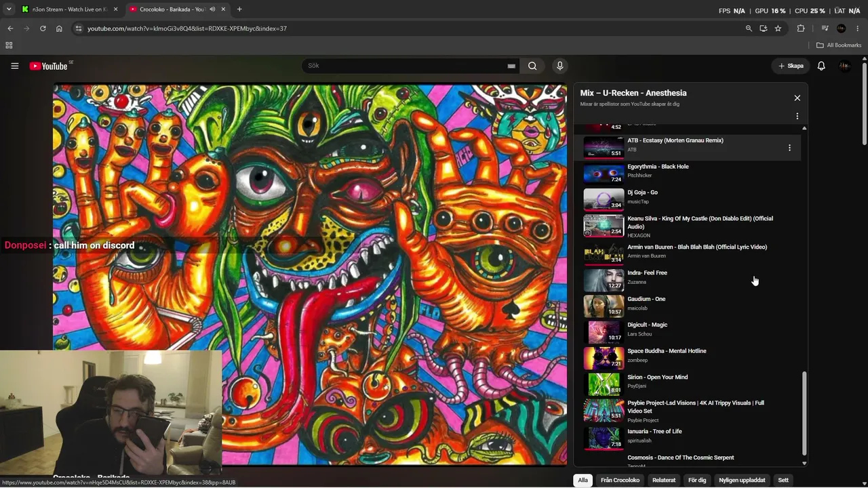Open the browser profile avatar
This screenshot has width=868, height=488.
coord(842,28)
